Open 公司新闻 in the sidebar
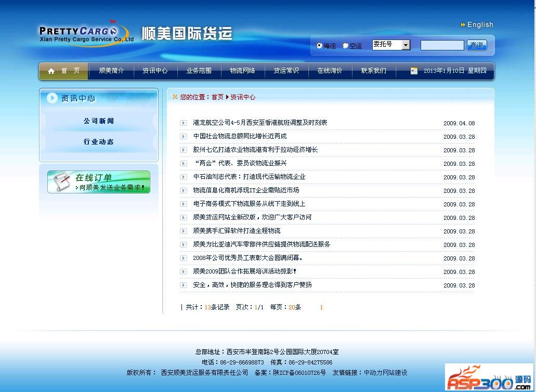This screenshot has width=536, height=392. (99, 121)
